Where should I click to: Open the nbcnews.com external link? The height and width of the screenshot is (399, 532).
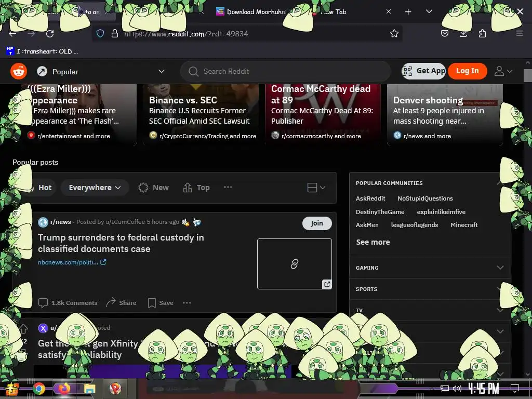coord(72,262)
